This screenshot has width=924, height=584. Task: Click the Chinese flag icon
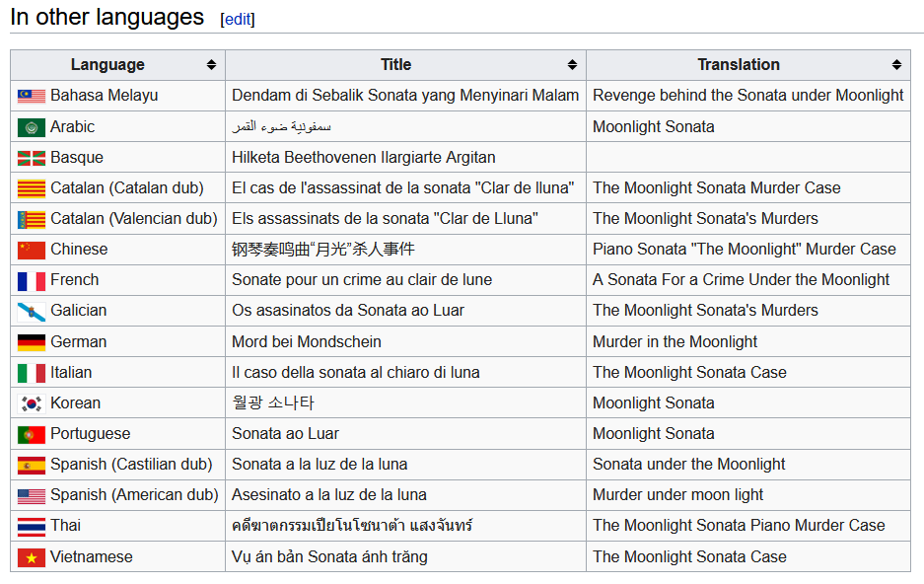coord(31,249)
